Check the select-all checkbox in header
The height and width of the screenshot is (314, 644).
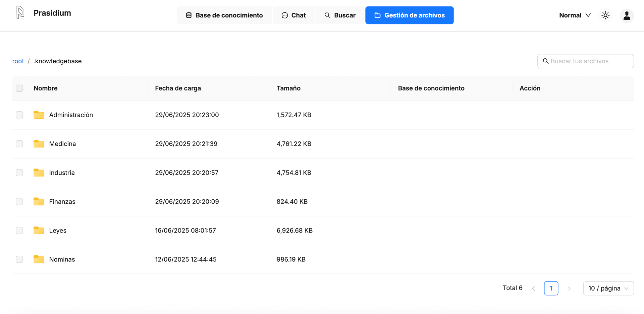19,88
